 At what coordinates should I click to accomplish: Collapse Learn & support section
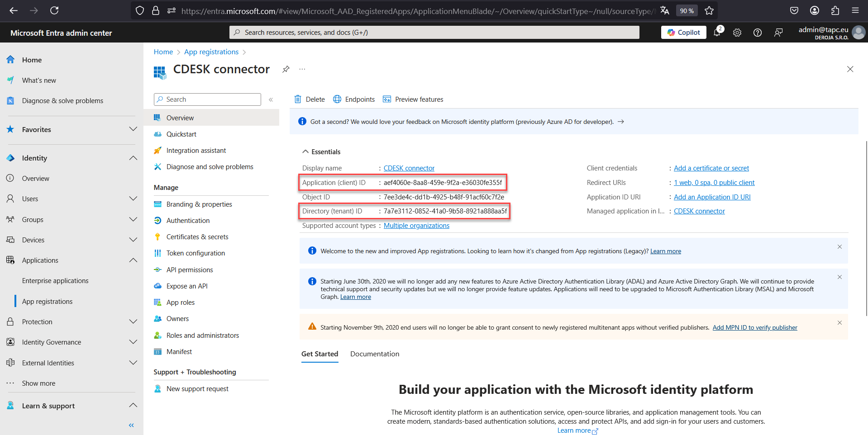[x=133, y=405]
